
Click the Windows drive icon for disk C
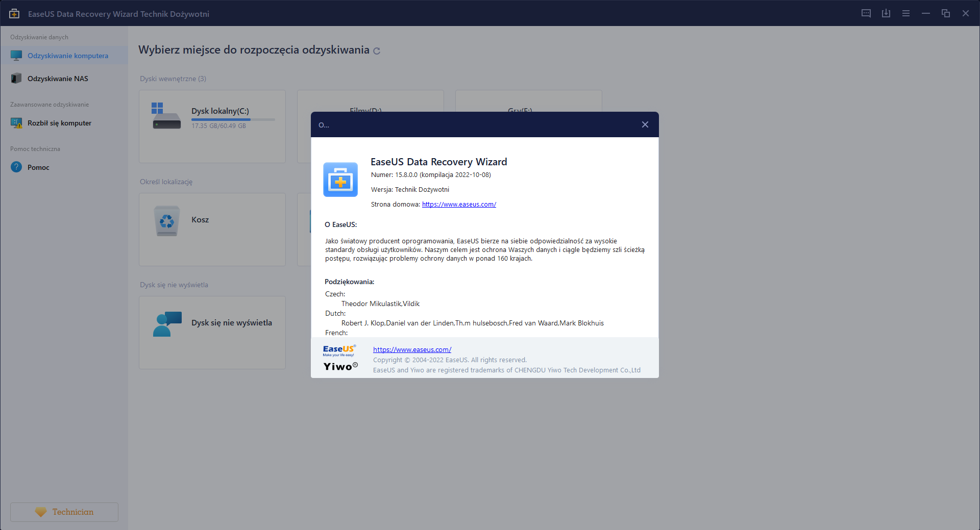[166, 116]
